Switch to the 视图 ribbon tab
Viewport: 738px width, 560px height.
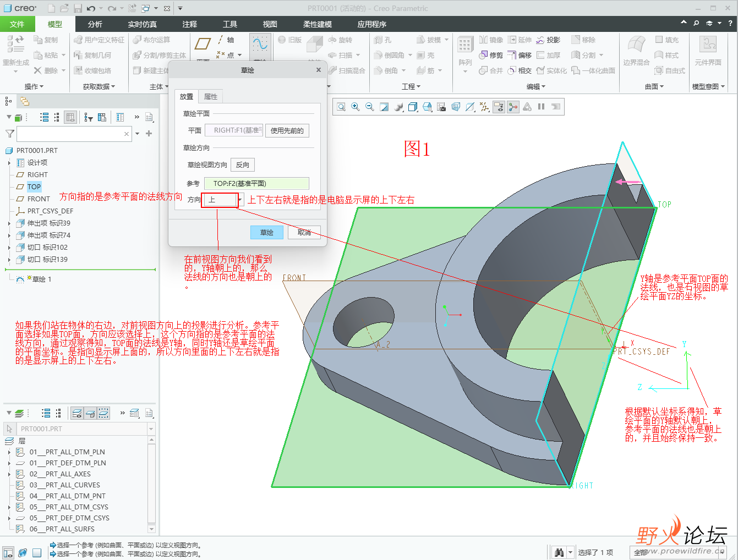coord(270,24)
